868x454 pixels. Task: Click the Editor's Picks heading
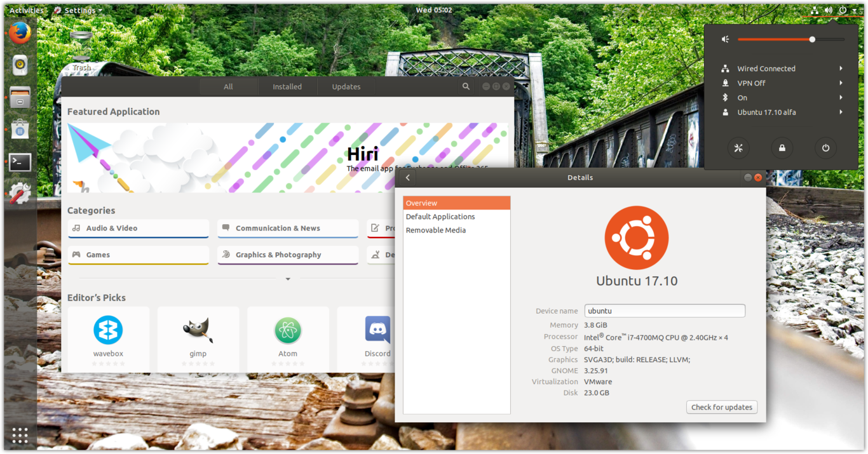97,298
